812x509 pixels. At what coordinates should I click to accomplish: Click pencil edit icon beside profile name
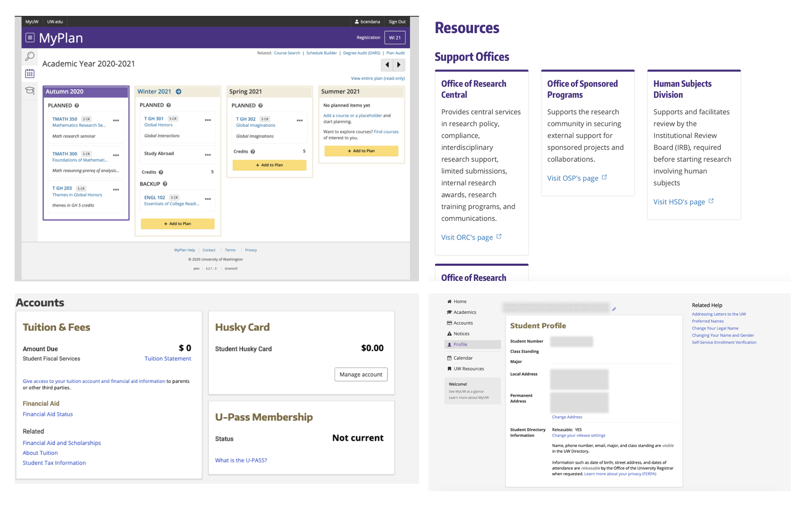pos(614,309)
